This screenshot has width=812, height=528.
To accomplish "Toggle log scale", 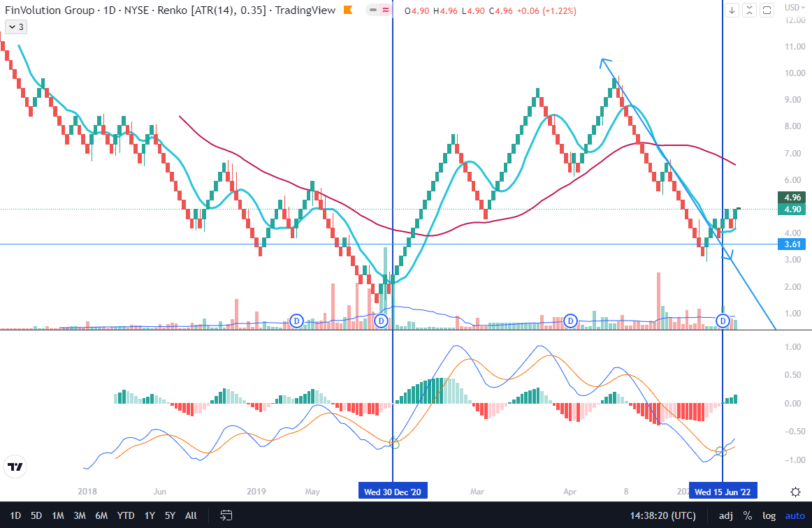I will [769, 515].
